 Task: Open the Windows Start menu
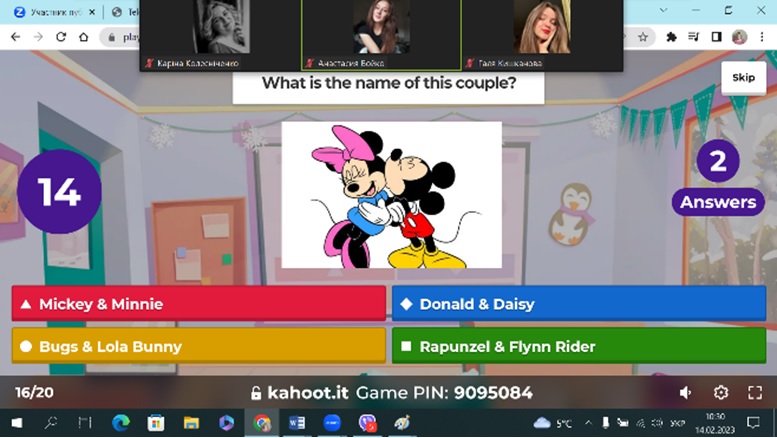pyautogui.click(x=17, y=423)
